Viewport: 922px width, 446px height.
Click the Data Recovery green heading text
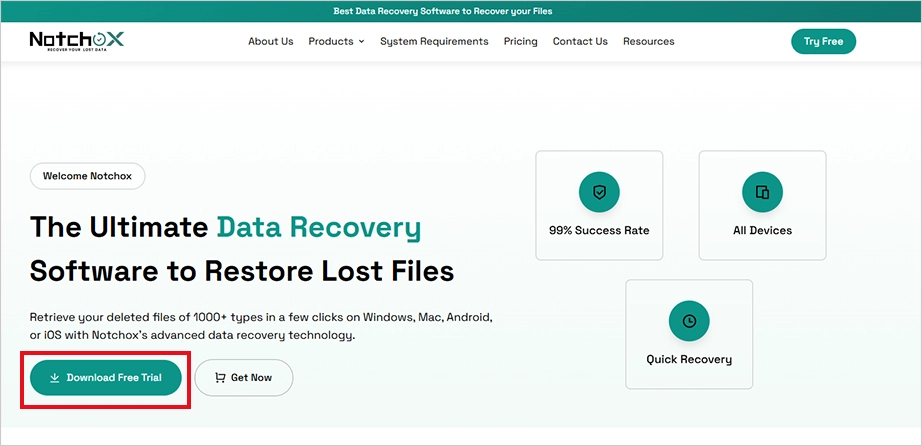(319, 228)
